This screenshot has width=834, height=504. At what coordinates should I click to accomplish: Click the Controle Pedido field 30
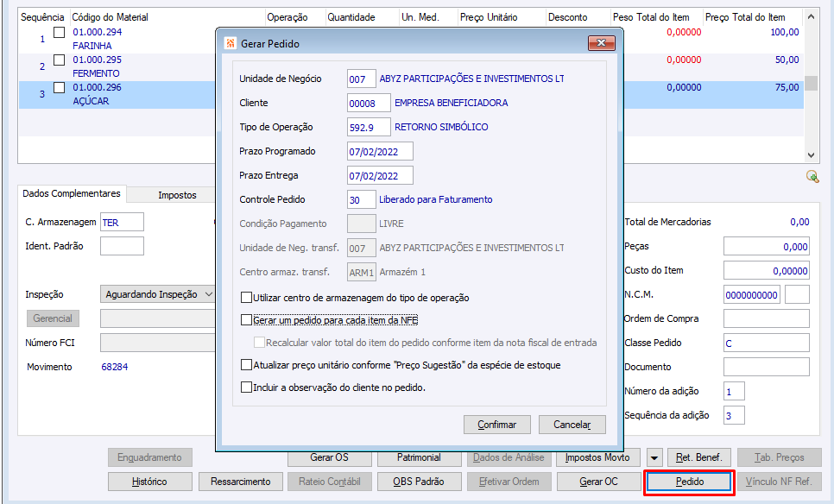click(361, 199)
